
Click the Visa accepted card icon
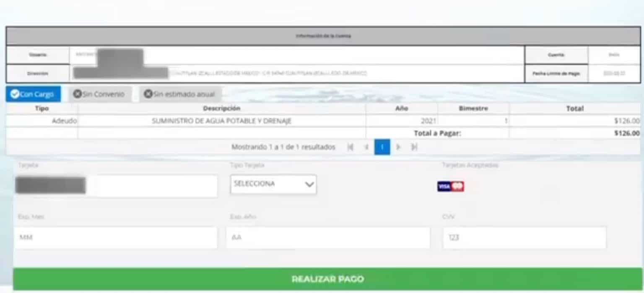tap(444, 186)
